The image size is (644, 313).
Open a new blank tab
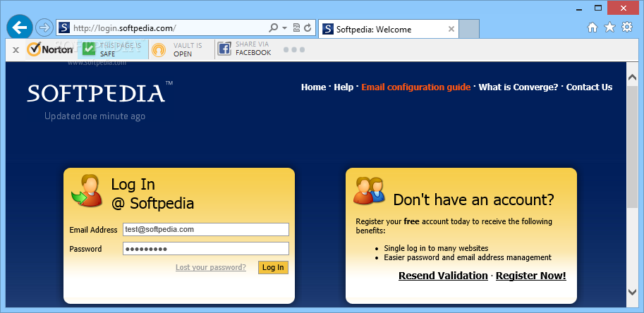click(469, 29)
